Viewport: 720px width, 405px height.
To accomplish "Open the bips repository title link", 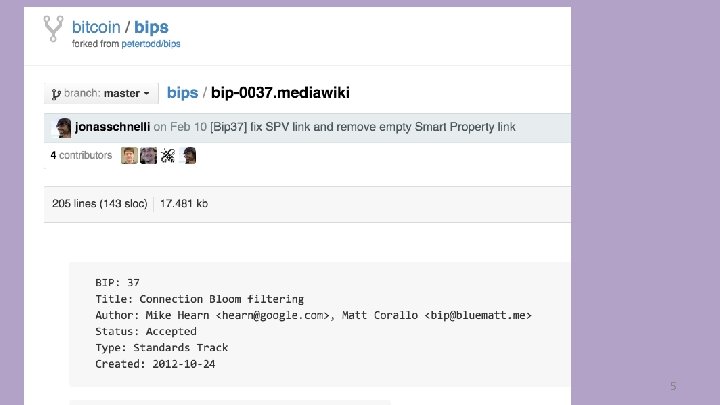I will [x=151, y=28].
